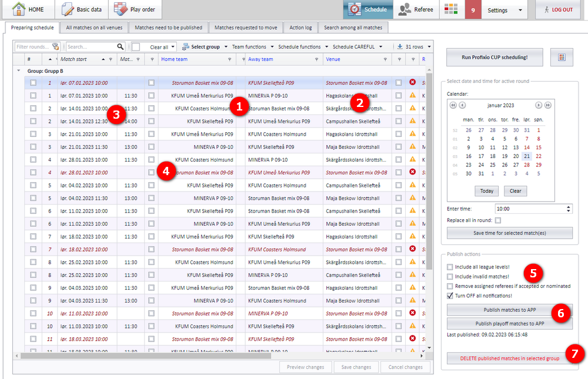The width and height of the screenshot is (588, 379).
Task: Switch to All matches on all venues tab
Action: coord(94,28)
